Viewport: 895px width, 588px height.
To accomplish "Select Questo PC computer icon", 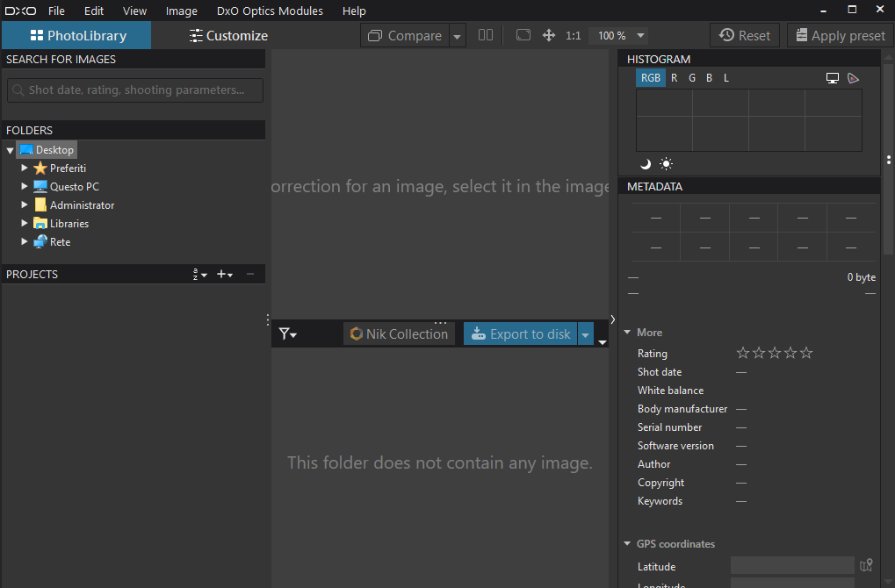I will pos(40,187).
